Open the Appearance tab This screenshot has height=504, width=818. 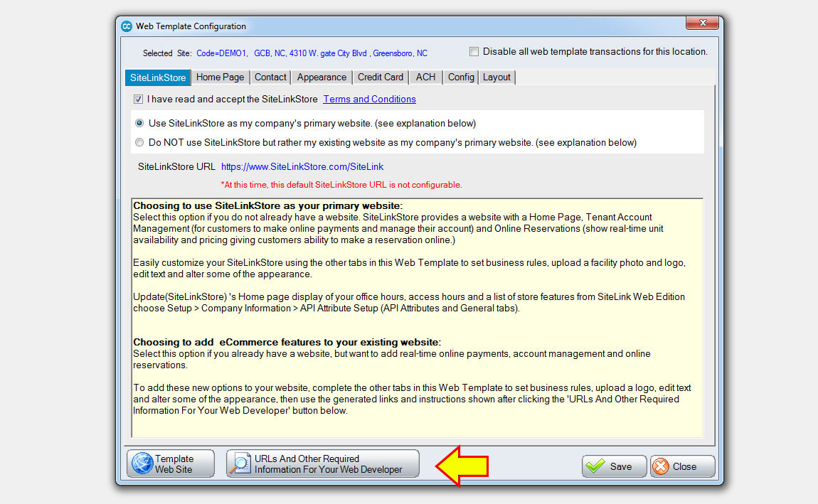[x=322, y=77]
